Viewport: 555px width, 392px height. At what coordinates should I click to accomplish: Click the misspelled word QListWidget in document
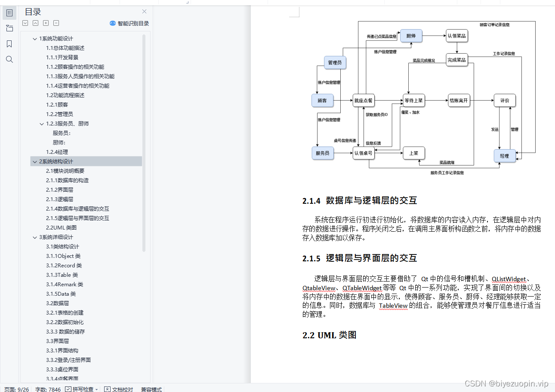509,279
